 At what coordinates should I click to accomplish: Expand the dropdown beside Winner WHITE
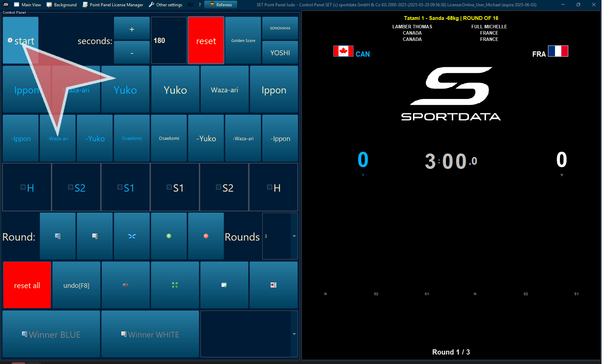(294, 334)
